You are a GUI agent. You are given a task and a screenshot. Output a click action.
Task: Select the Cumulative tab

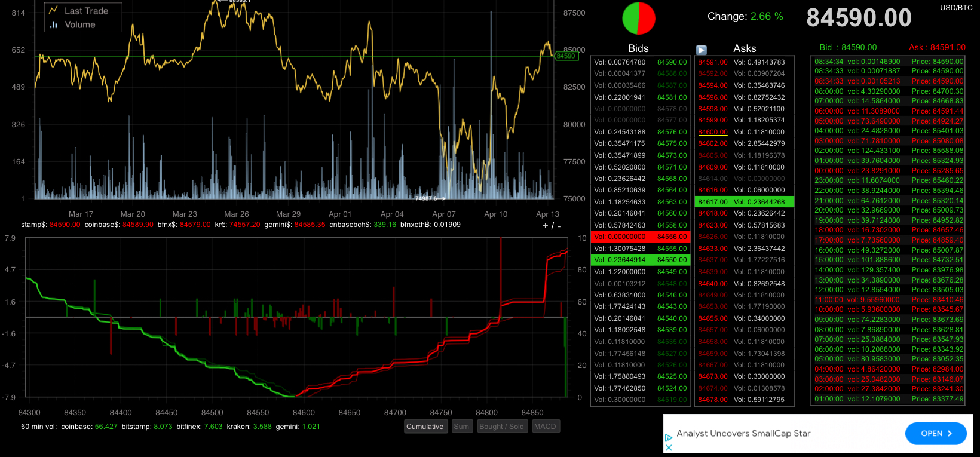click(425, 427)
